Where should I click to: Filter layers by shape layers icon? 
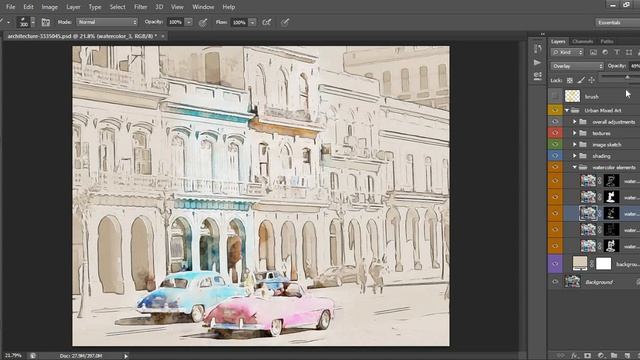click(629, 52)
